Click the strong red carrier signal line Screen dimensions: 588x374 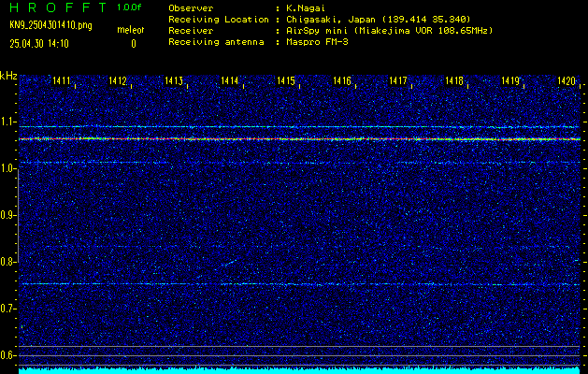pyautogui.click(x=300, y=139)
